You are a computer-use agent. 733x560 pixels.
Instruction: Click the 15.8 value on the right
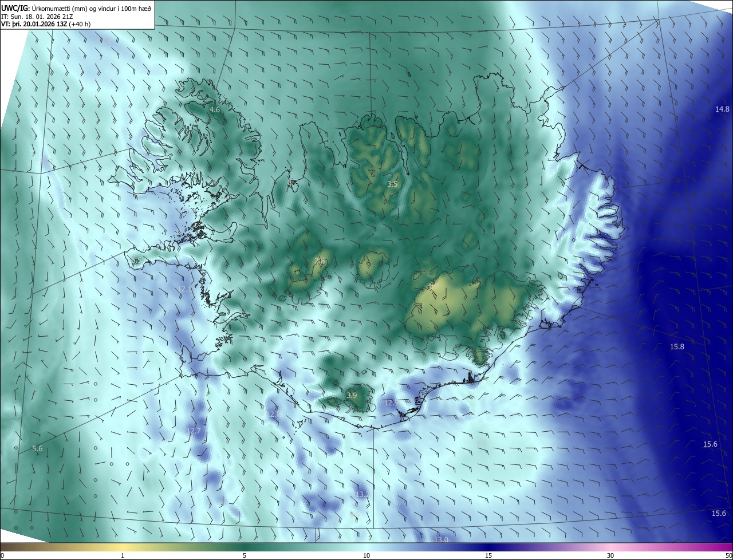click(x=677, y=346)
